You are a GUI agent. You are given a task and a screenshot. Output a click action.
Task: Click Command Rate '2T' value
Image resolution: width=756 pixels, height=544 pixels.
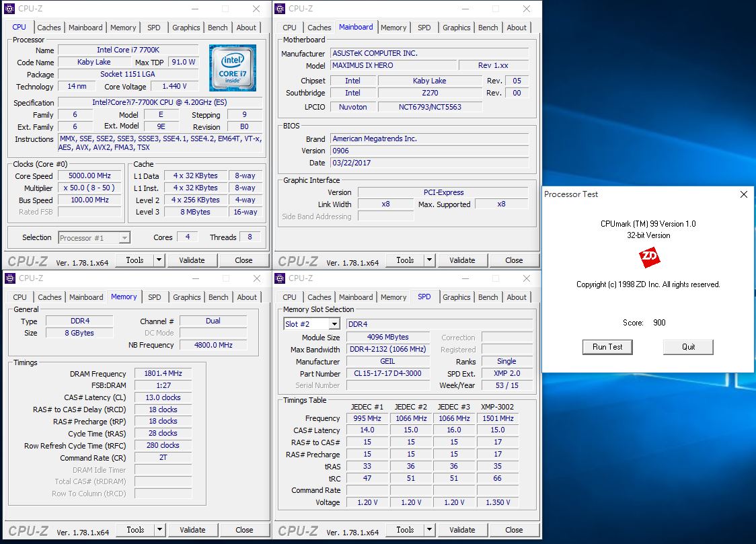[163, 458]
